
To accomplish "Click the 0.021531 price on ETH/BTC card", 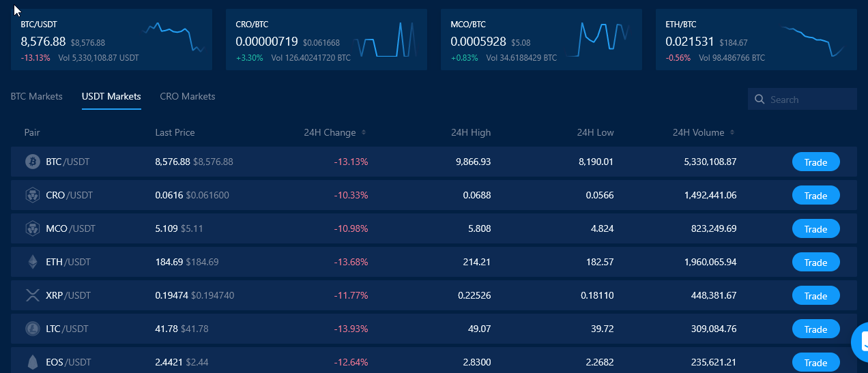I will coord(690,42).
